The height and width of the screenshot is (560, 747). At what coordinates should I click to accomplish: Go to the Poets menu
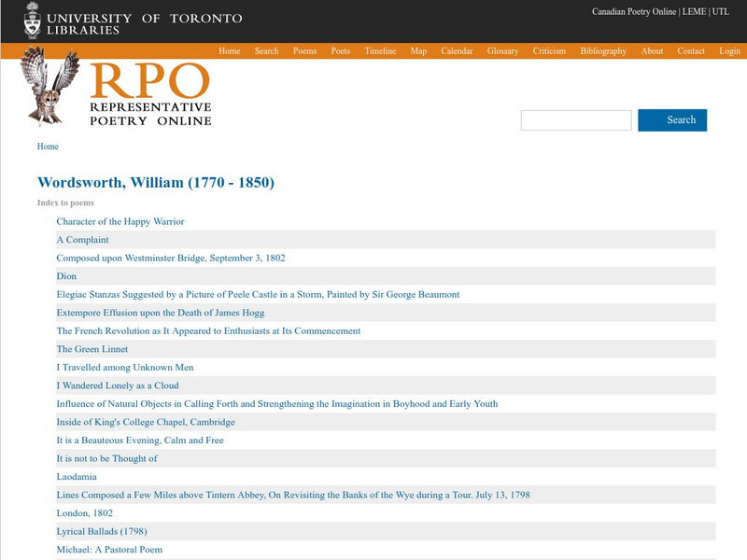coord(341,51)
